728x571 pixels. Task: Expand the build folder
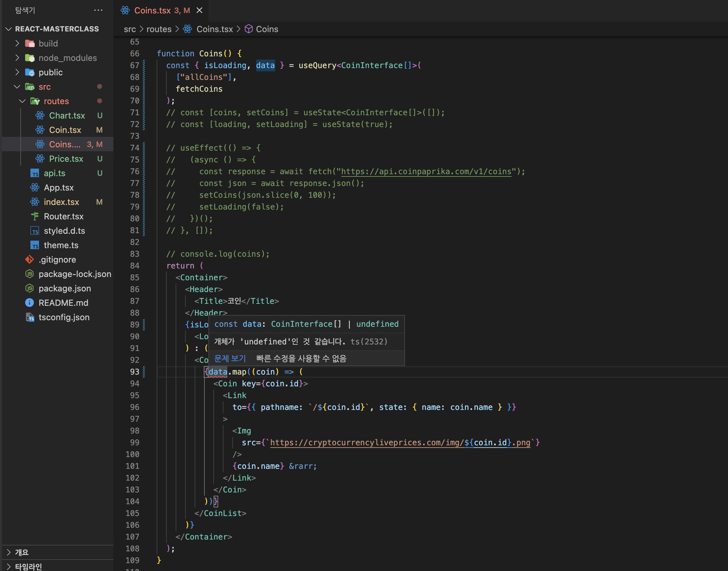click(17, 44)
